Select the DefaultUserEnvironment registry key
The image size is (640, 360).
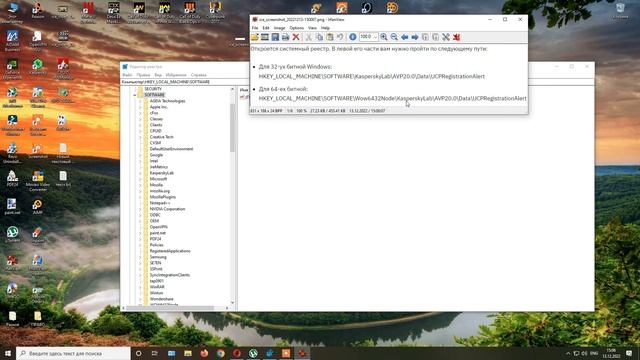click(171, 149)
